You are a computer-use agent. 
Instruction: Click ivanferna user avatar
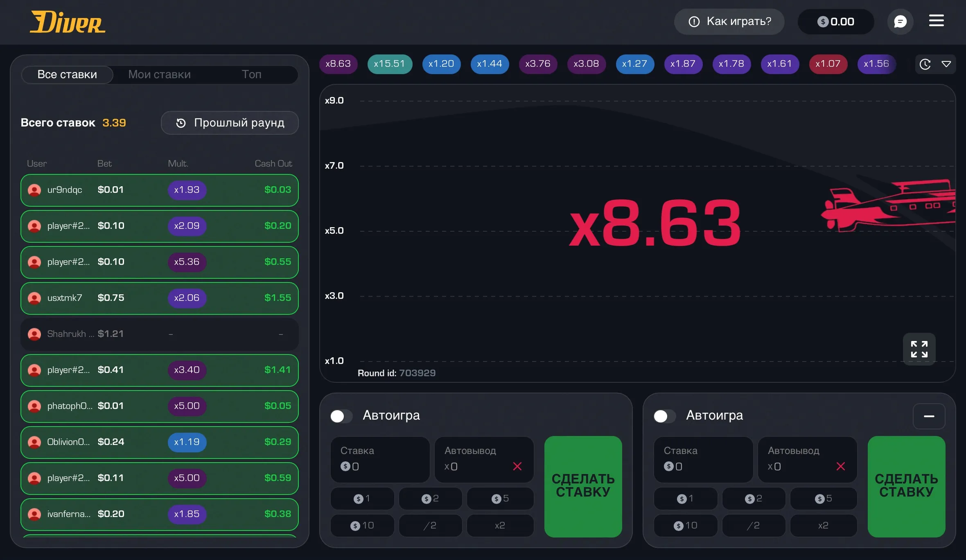click(34, 514)
